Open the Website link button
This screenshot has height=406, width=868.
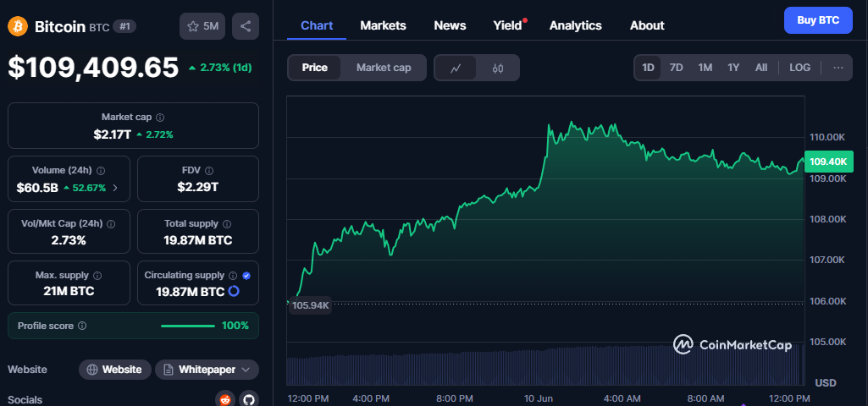114,370
